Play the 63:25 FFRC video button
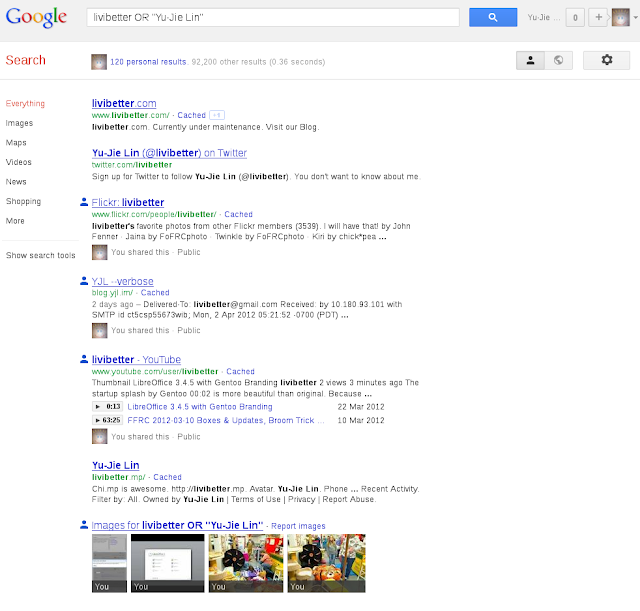Viewport: 640px width, 611px height. (x=107, y=420)
